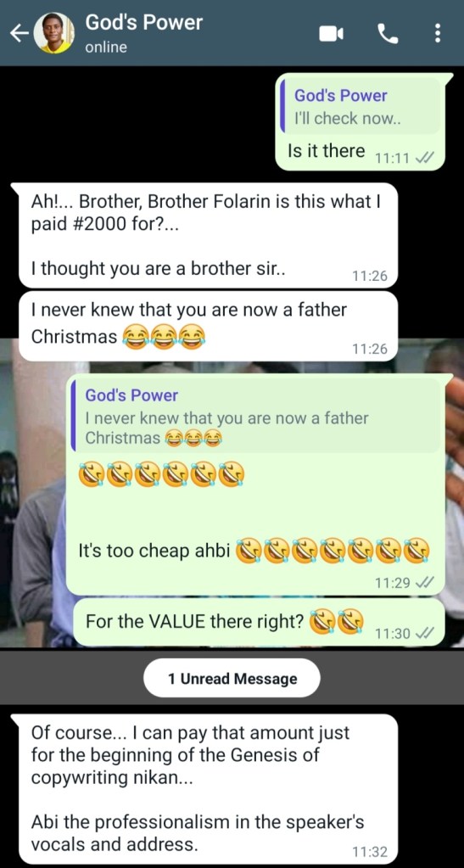Screen dimensions: 464x868
Task: Tap the back arrow
Action: pos(19,34)
